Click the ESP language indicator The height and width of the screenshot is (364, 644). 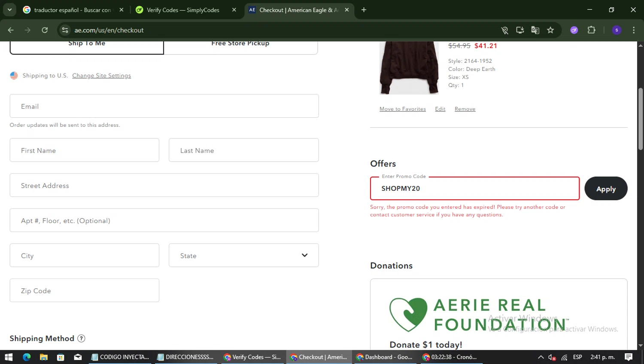(x=577, y=357)
